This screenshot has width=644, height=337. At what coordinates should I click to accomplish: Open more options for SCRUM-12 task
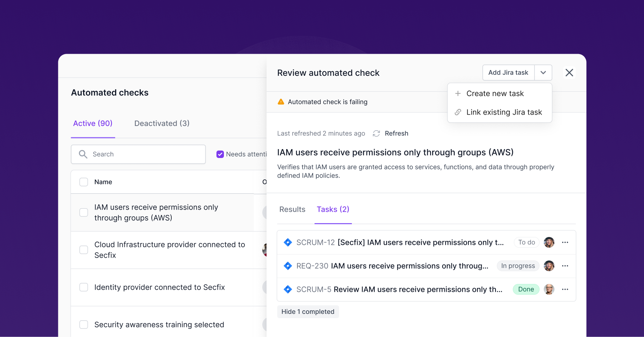565,242
